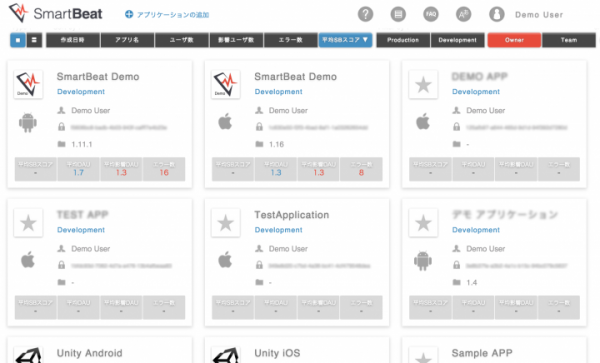Screen dimensions: 600x363
Task: Toggle the Owner filter
Action: click(514, 40)
